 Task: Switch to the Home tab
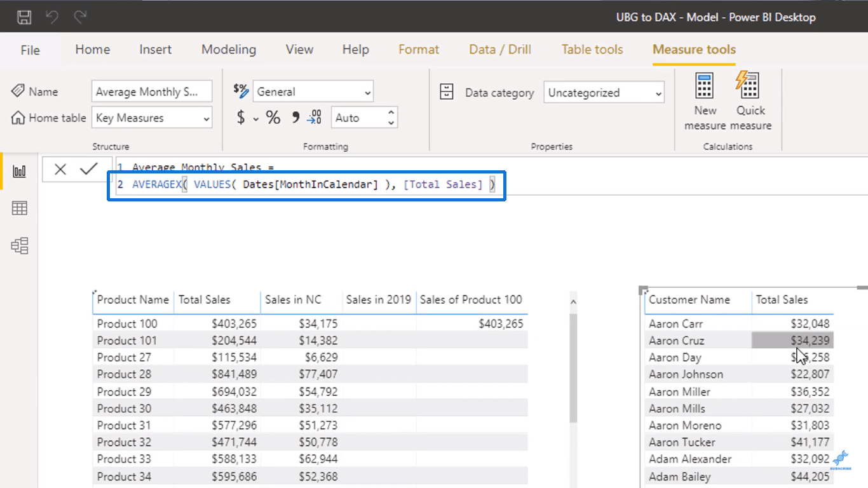[x=93, y=50]
